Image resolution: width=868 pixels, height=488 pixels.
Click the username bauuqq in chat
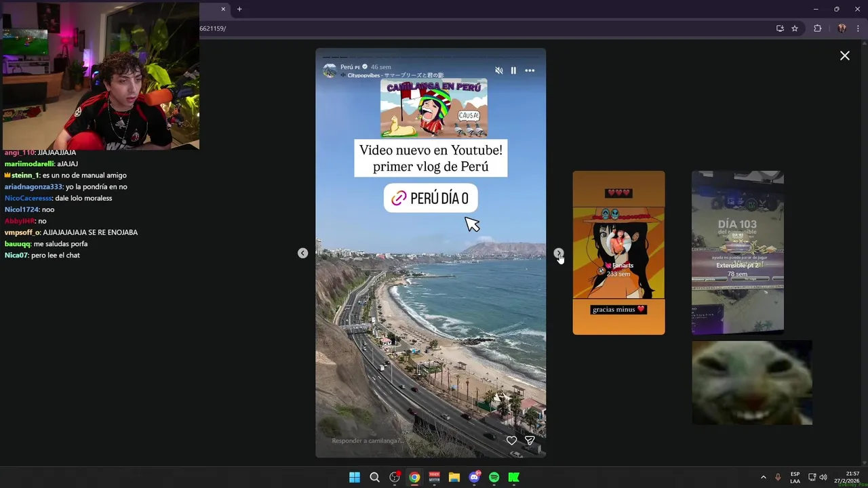(18, 243)
